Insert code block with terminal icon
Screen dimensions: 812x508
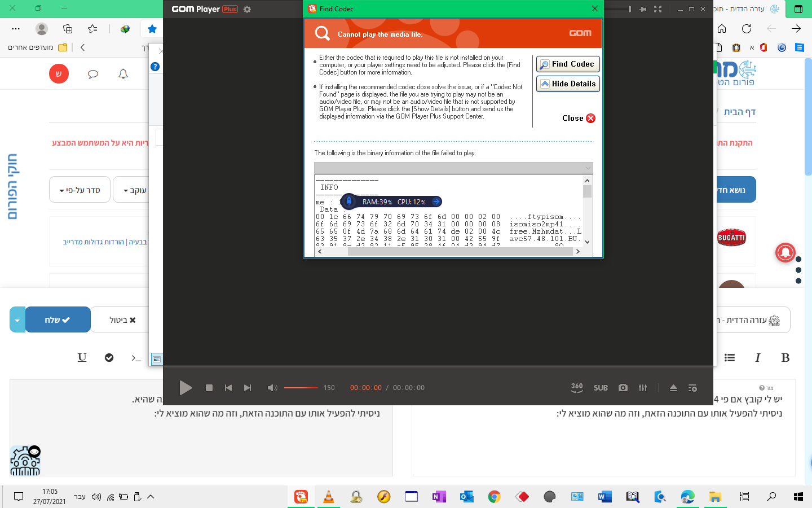pos(136,357)
